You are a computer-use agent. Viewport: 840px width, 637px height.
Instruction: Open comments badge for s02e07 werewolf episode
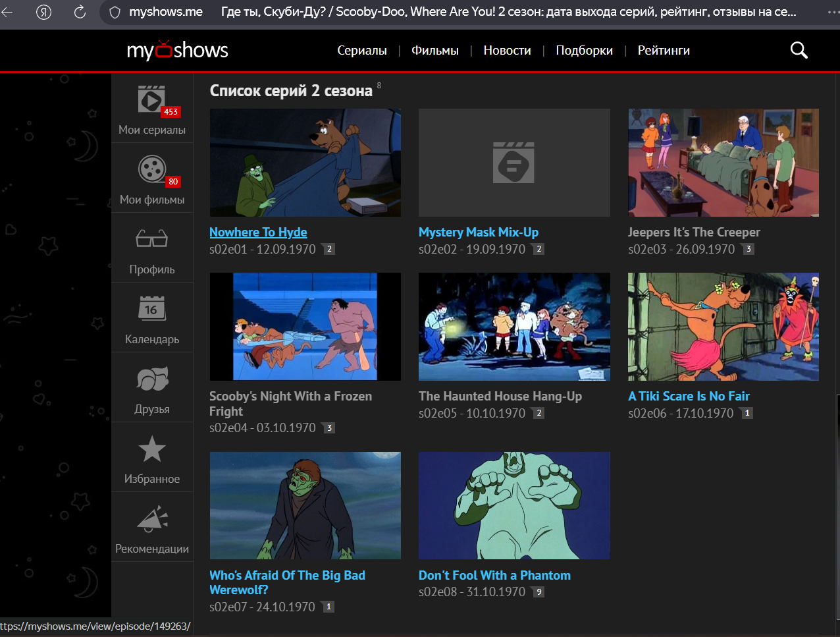[x=328, y=607]
